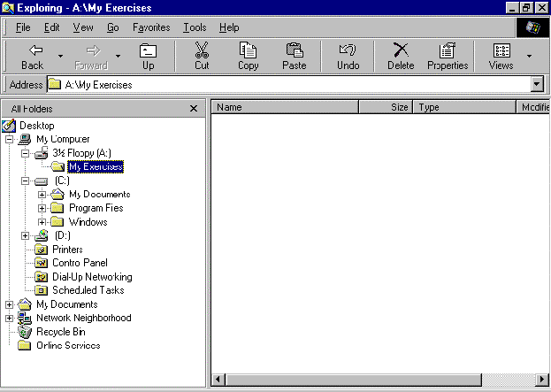This screenshot has width=551, height=392.
Task: Sort files by Size column header
Action: [x=386, y=107]
